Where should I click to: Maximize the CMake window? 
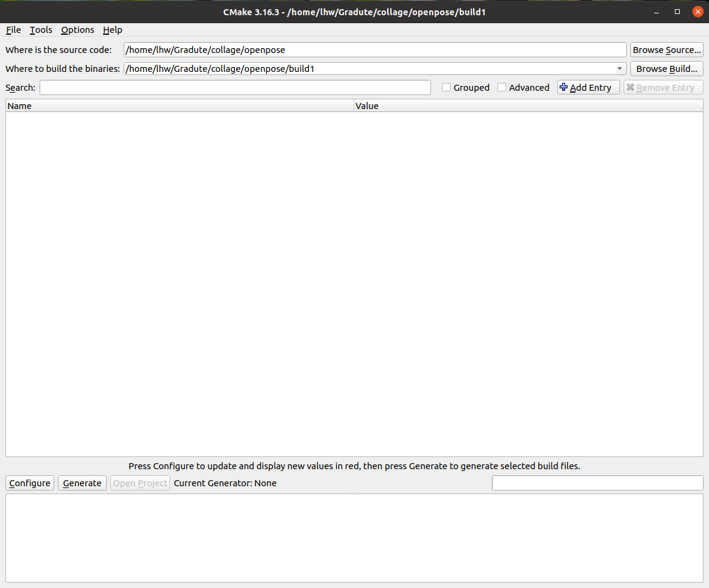(x=677, y=12)
